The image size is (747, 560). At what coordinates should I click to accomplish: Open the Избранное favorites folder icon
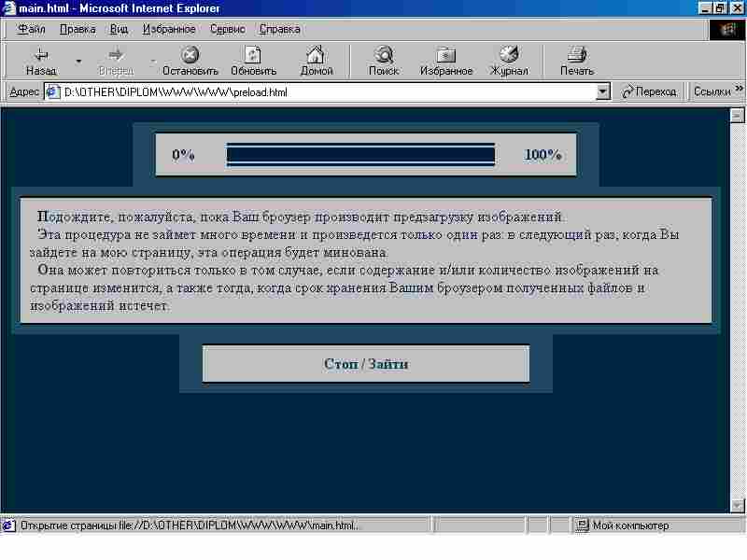point(446,55)
